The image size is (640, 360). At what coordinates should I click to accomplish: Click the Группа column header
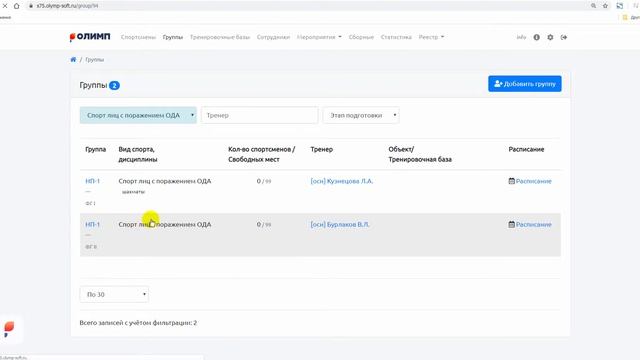click(96, 149)
